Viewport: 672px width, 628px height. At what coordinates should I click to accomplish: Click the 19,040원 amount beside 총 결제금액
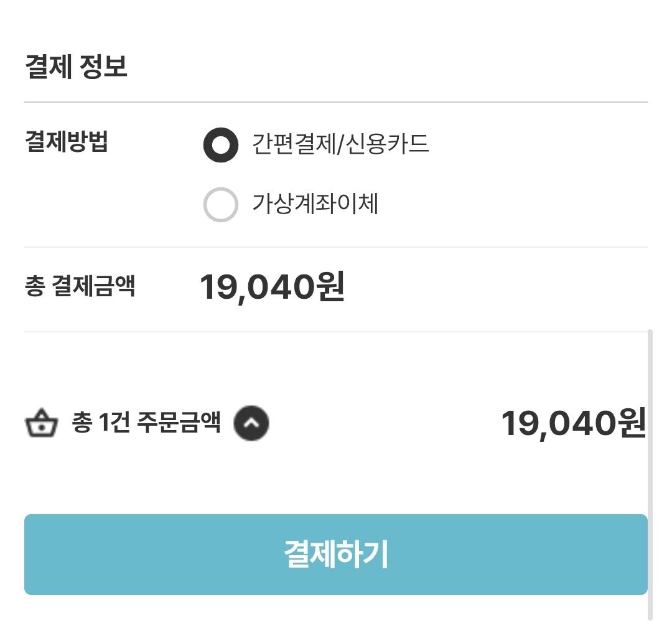(272, 288)
